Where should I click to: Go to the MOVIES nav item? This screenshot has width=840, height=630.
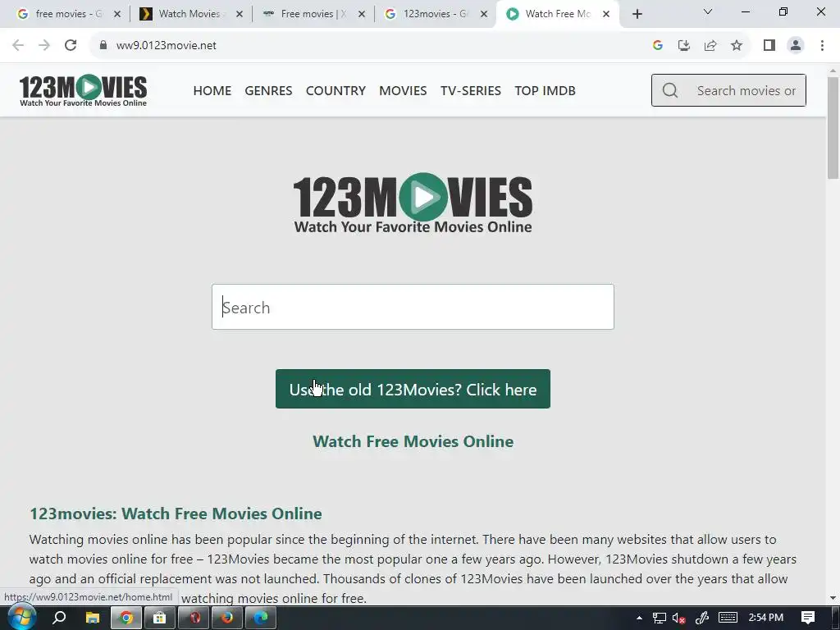tap(403, 90)
